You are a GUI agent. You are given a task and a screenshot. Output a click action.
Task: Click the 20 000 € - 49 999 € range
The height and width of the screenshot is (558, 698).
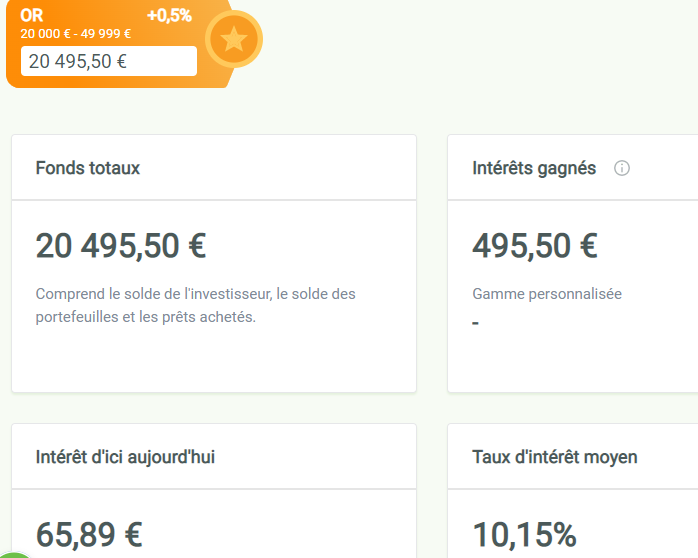click(76, 34)
